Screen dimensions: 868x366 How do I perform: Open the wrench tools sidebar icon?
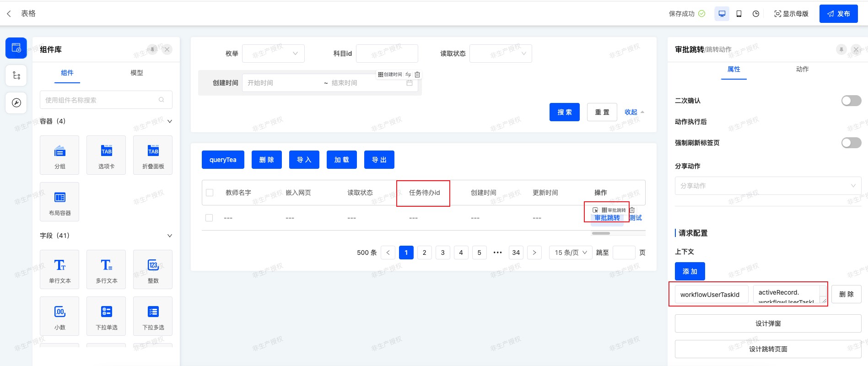16,102
